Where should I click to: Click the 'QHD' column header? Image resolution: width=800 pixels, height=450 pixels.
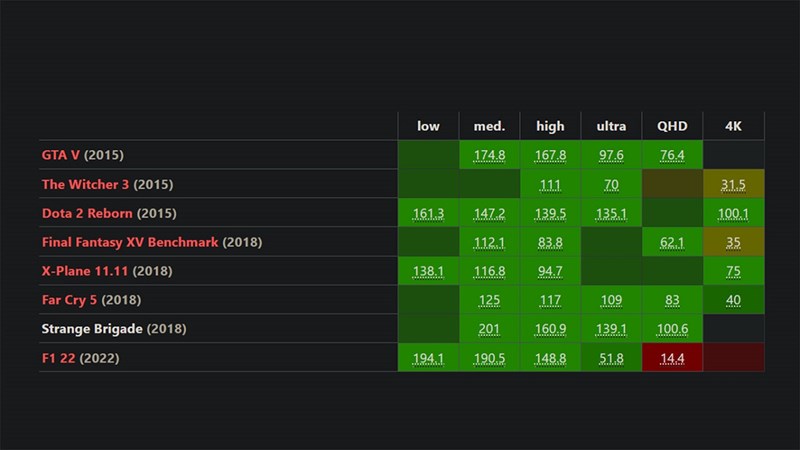tap(672, 126)
